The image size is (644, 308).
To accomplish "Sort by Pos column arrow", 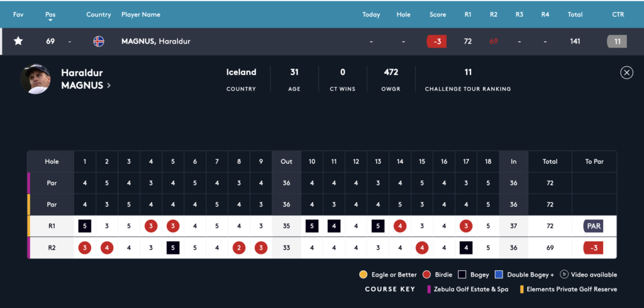I will pyautogui.click(x=50, y=20).
